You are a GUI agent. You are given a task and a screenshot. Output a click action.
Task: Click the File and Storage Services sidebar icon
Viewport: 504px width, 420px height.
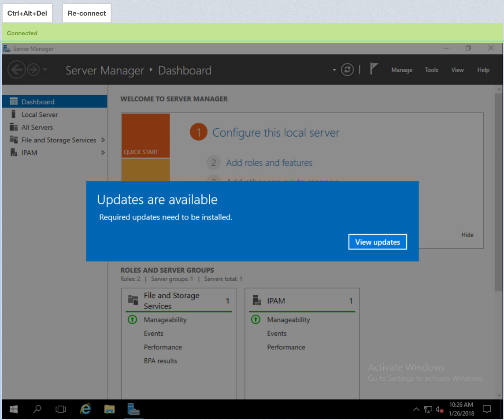[x=14, y=140]
